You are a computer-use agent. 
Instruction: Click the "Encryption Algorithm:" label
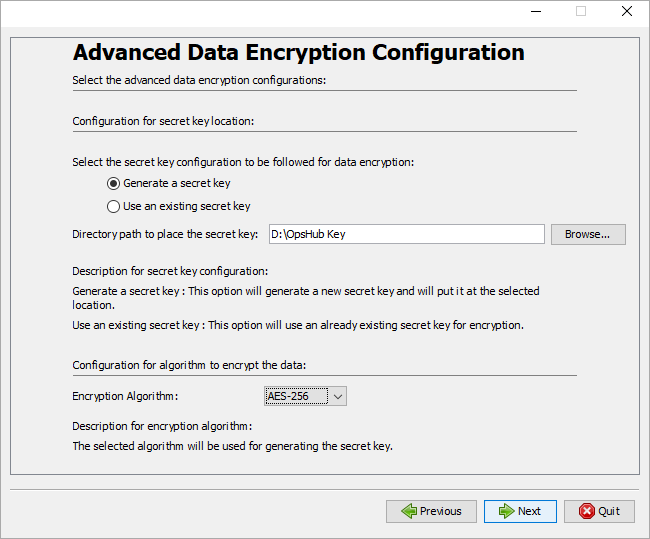click(125, 397)
